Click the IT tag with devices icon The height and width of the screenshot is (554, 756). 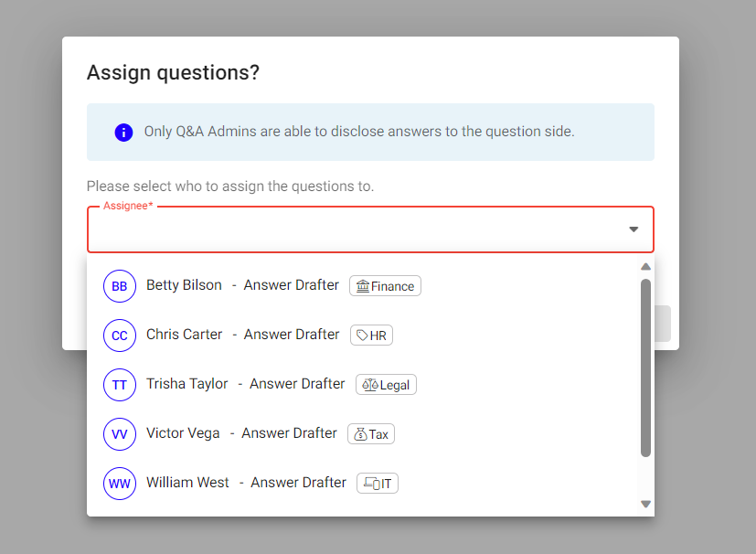(377, 483)
